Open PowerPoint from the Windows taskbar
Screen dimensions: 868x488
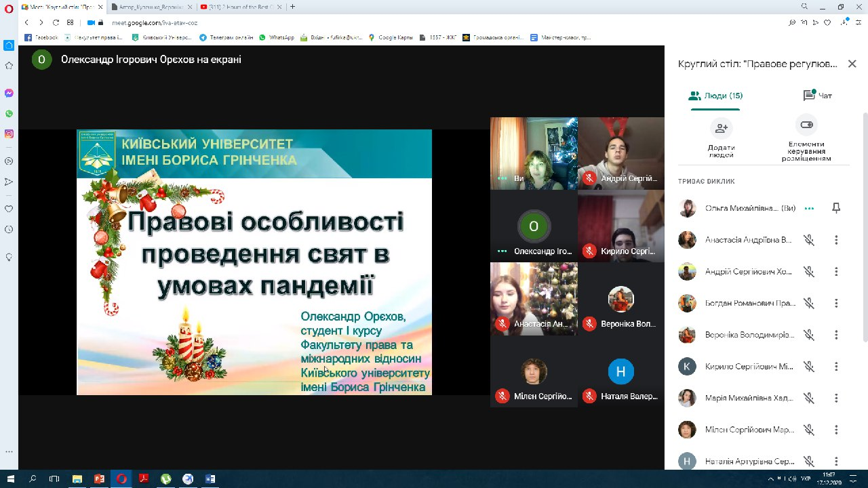[99, 479]
